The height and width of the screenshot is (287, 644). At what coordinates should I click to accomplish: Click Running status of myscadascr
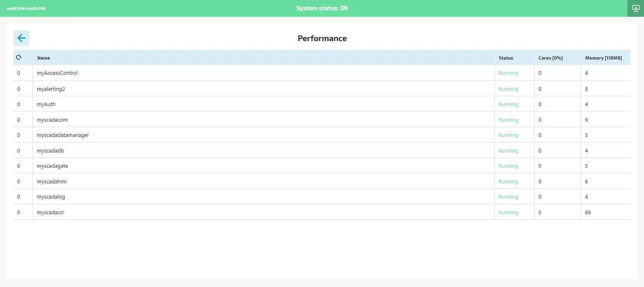click(508, 213)
